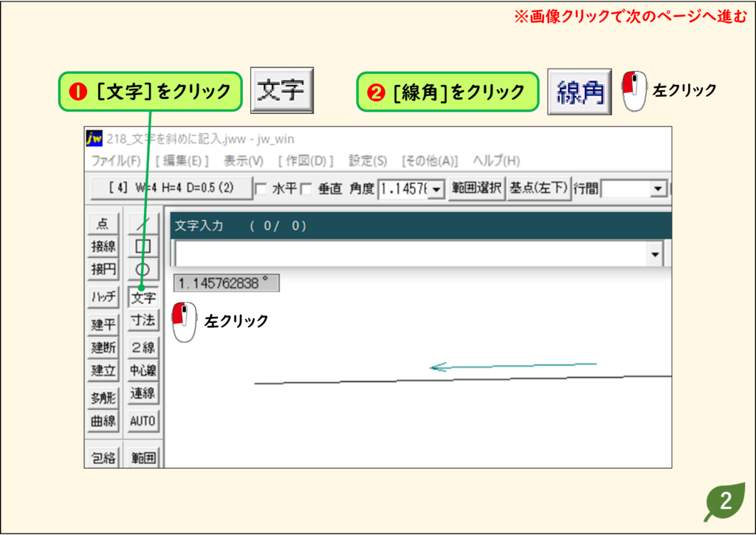Select the 寸法 dimension tool
The width and height of the screenshot is (756, 535).
[143, 320]
